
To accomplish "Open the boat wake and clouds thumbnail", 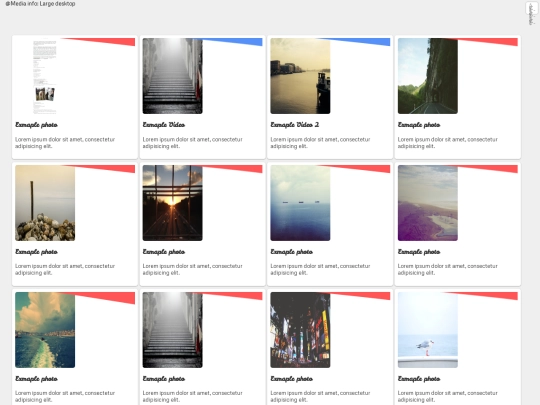I will 45,330.
